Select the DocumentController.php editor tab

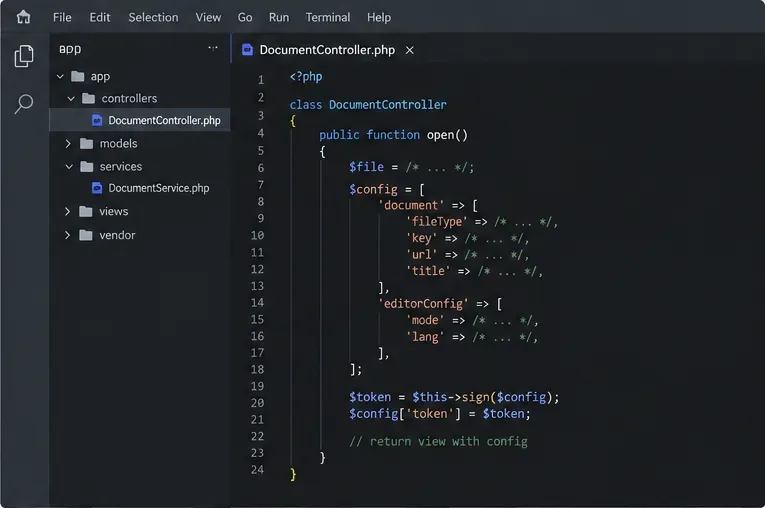[x=328, y=50]
